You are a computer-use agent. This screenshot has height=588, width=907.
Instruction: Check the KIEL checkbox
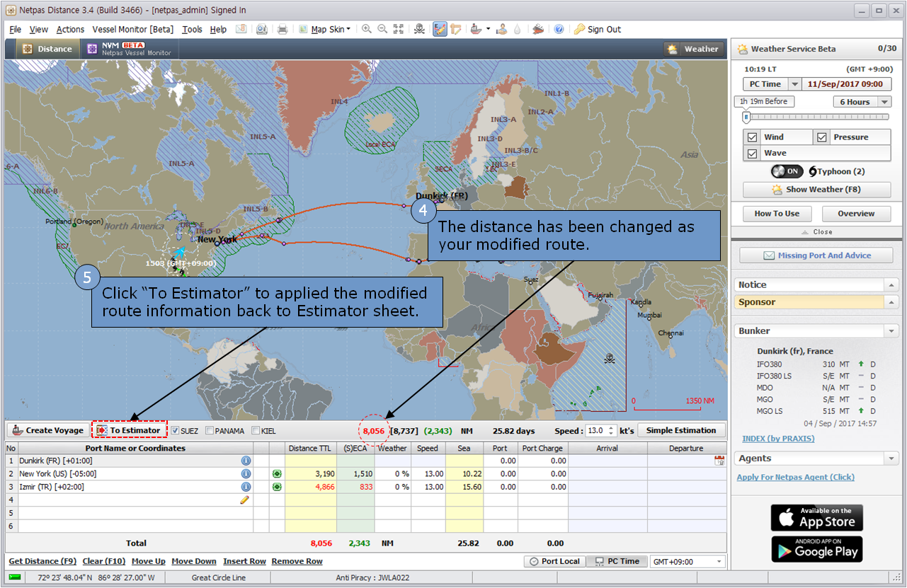point(256,430)
